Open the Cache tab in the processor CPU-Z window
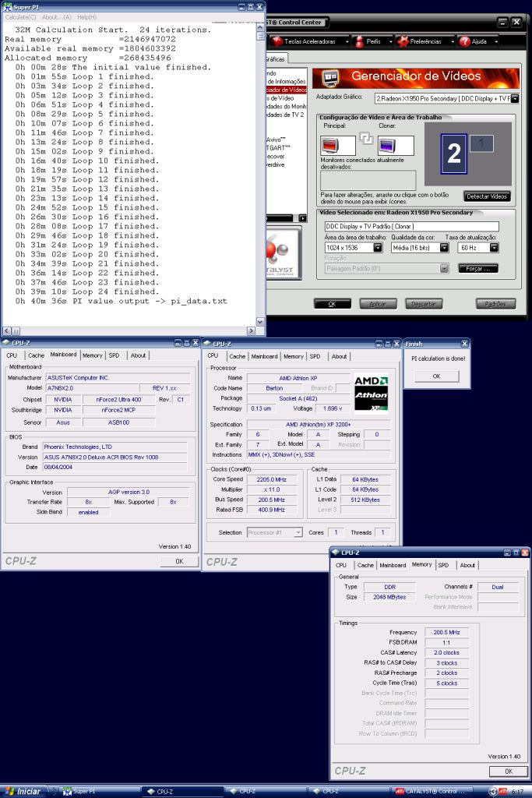532x798 pixels. 237,356
